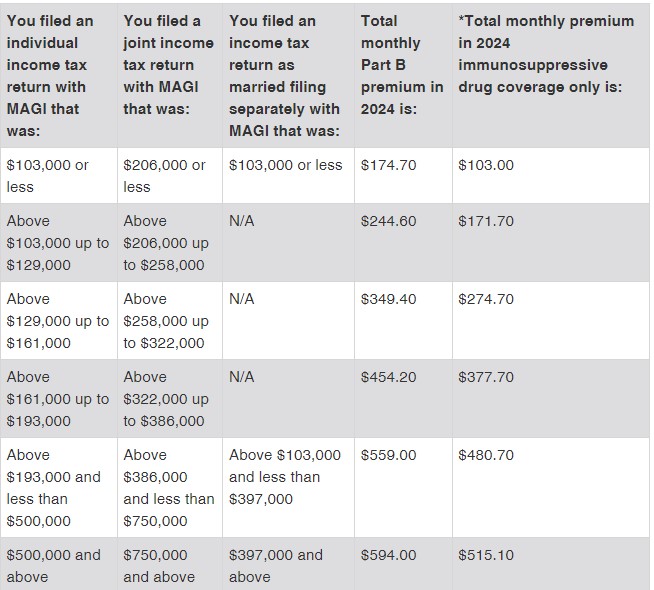The image size is (654, 590).
Task: Select the $171.70 drug coverage amount
Action: click(485, 221)
